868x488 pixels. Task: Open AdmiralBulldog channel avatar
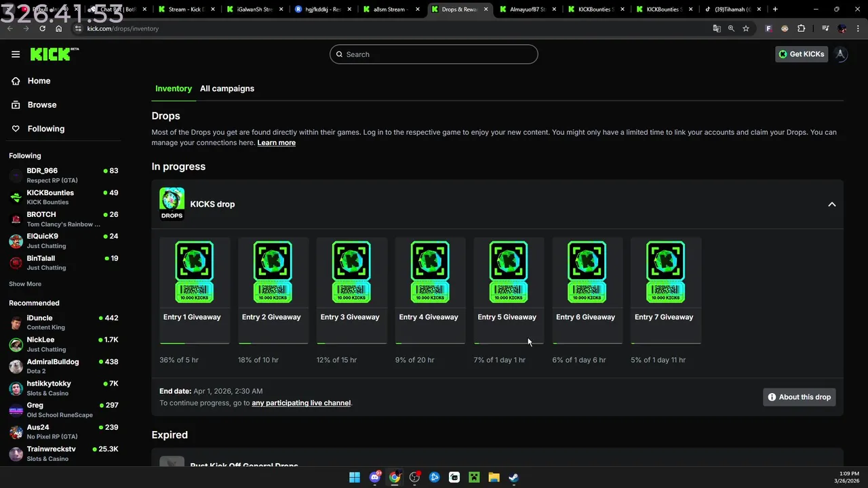click(x=16, y=367)
